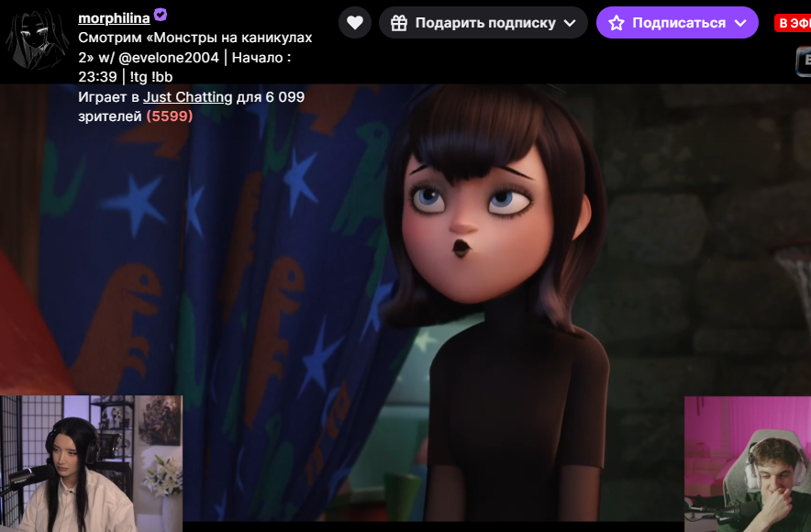Open the Just Chatting category link
The height and width of the screenshot is (532, 811).
pos(188,97)
